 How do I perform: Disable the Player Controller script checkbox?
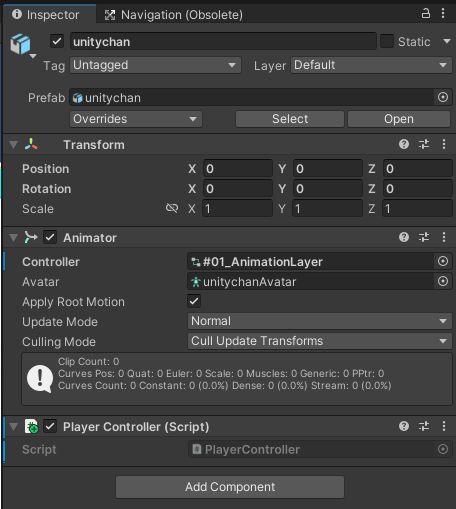click(50, 427)
